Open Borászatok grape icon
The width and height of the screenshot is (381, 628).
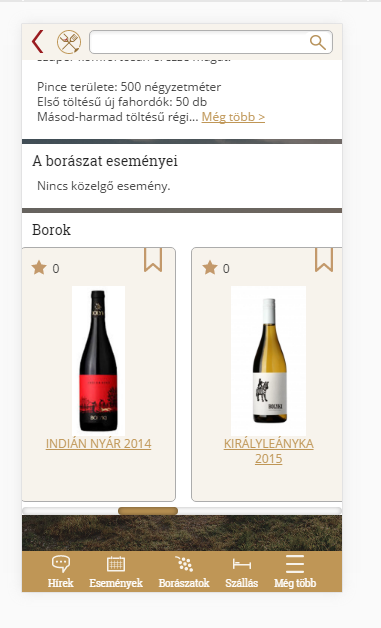tap(184, 564)
